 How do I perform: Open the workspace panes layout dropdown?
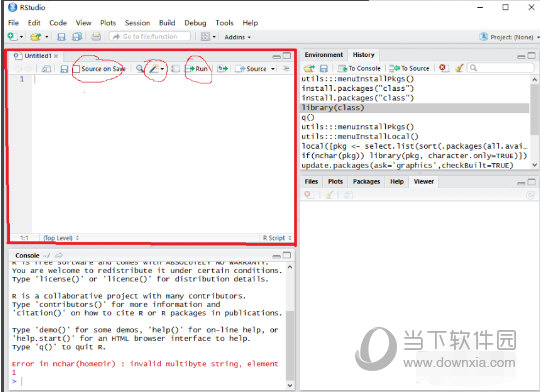click(x=208, y=37)
